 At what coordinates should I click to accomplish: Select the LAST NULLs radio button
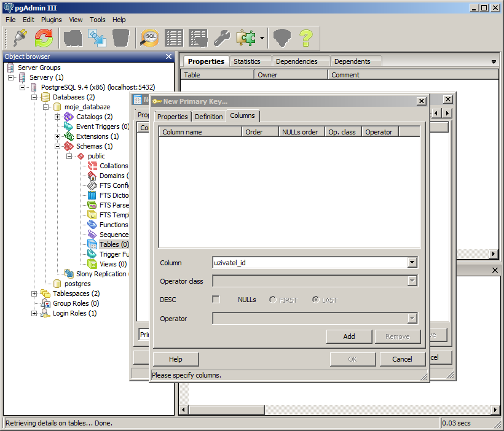click(316, 300)
